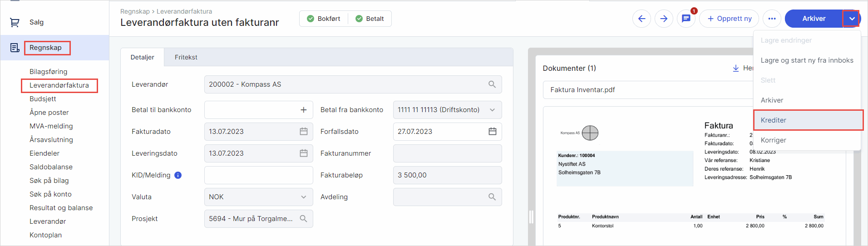
Task: Open the three-dot more options menu
Action: (772, 19)
